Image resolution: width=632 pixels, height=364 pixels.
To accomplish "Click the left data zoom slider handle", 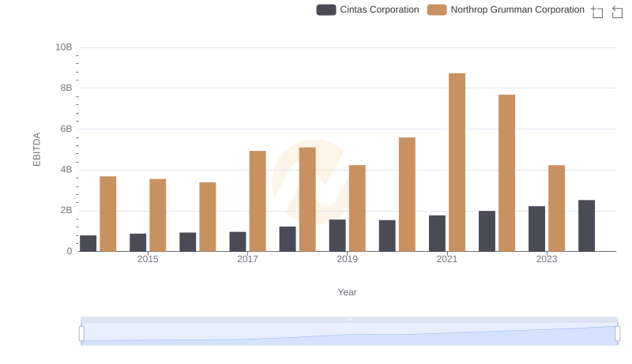I will (x=81, y=334).
